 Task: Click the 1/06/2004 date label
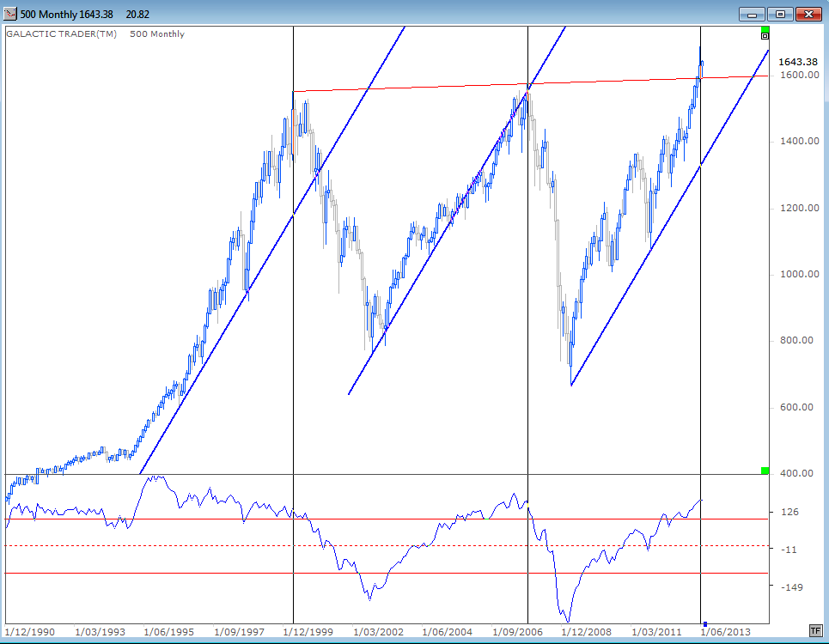tap(447, 632)
